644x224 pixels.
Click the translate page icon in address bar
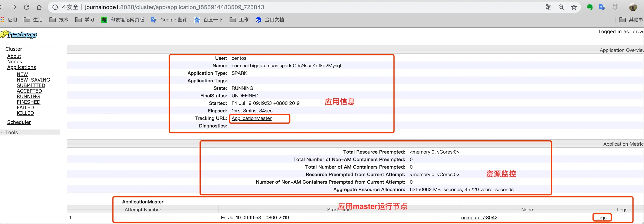(x=548, y=7)
